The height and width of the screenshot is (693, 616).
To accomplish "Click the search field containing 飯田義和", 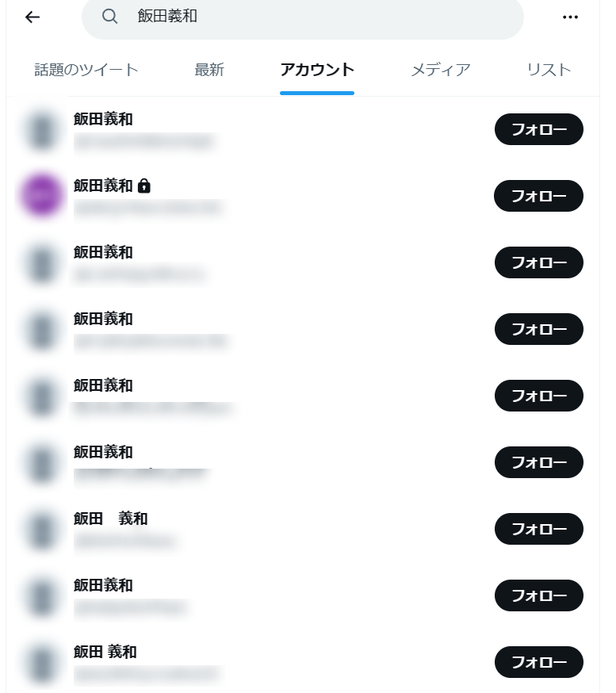I will point(303,17).
